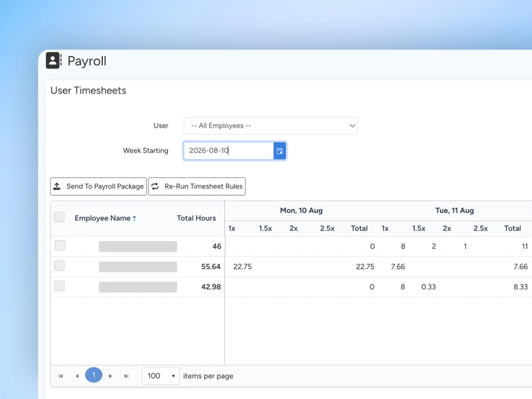Click the upload icon on Send To Payroll Package
The height and width of the screenshot is (399, 532).
tap(57, 187)
